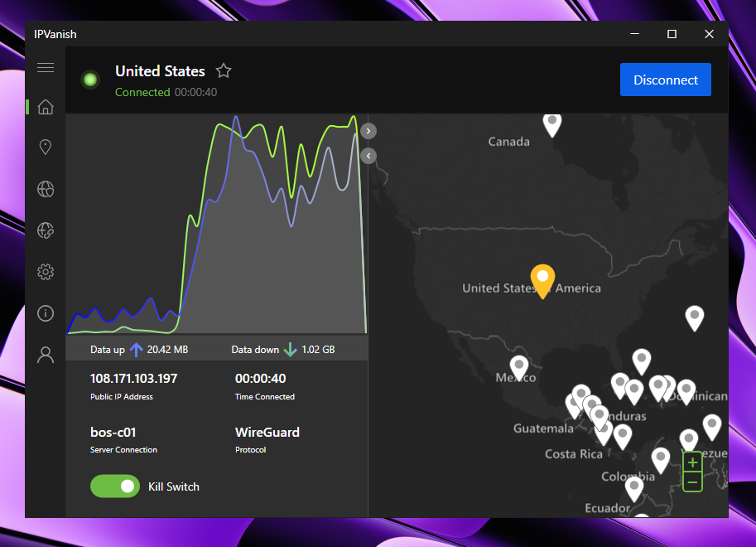Open the Account profile icon
Screen dimensions: 756x547
[46, 355]
